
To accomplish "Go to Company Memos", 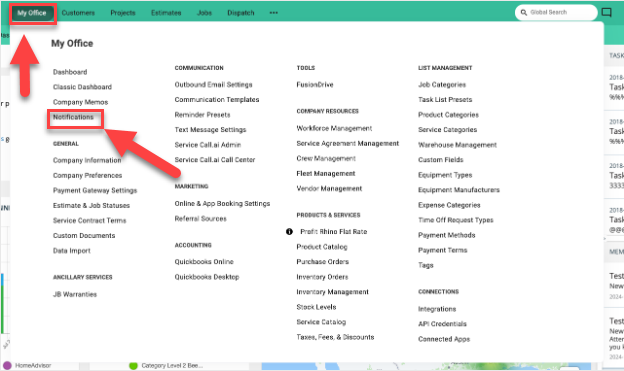I will pyautogui.click(x=80, y=102).
